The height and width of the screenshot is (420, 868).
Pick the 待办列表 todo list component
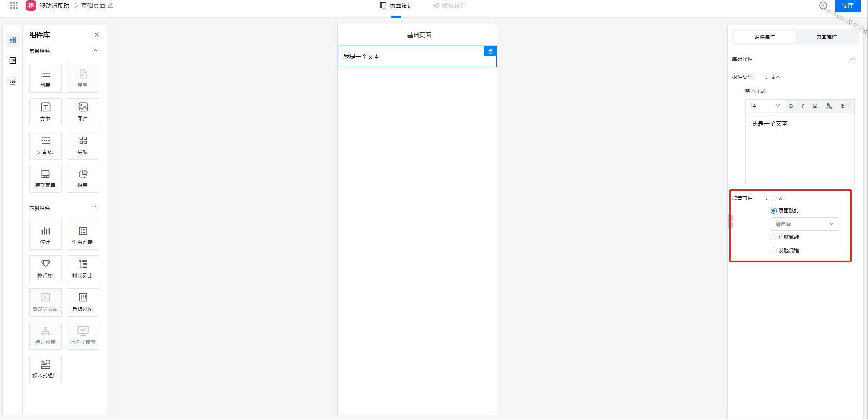pos(46,336)
